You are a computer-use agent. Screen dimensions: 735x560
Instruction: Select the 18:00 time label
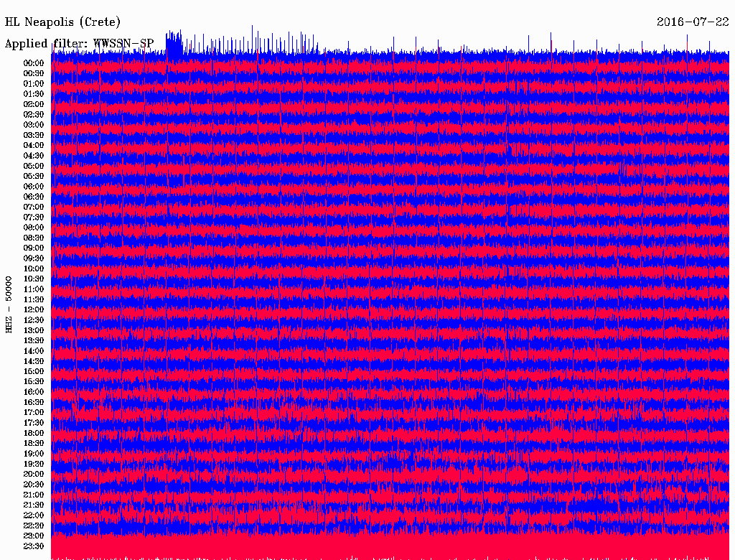pos(34,433)
